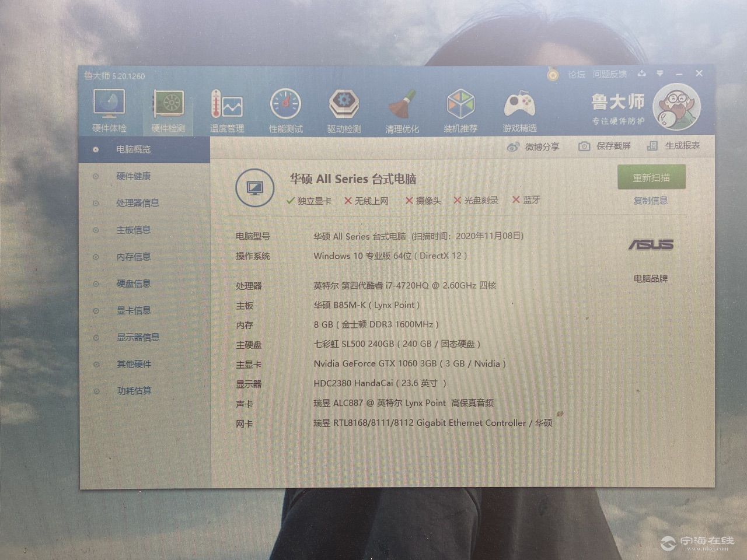Click the 微博分享 Weibo share button
The height and width of the screenshot is (560, 747).
533,146
